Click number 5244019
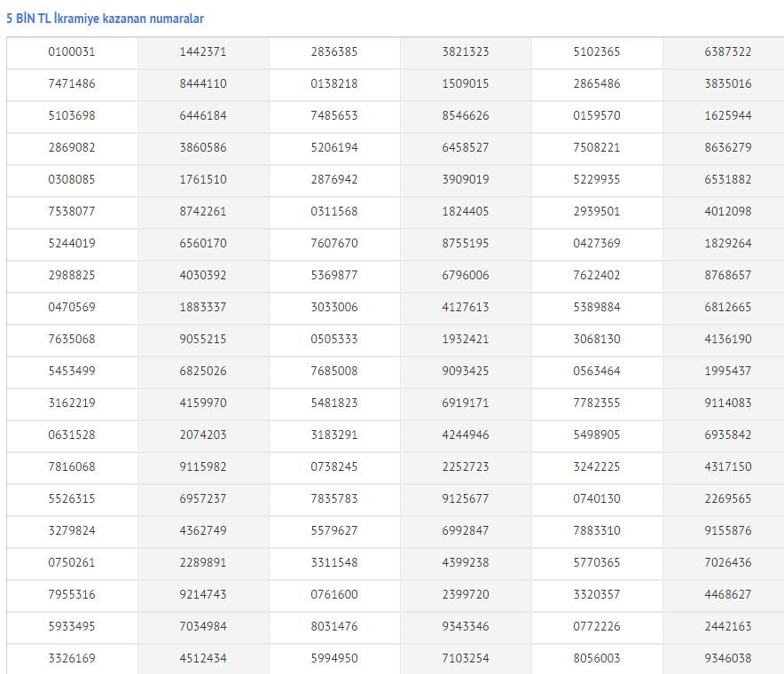Image resolution: width=784 pixels, height=674 pixels. click(72, 244)
